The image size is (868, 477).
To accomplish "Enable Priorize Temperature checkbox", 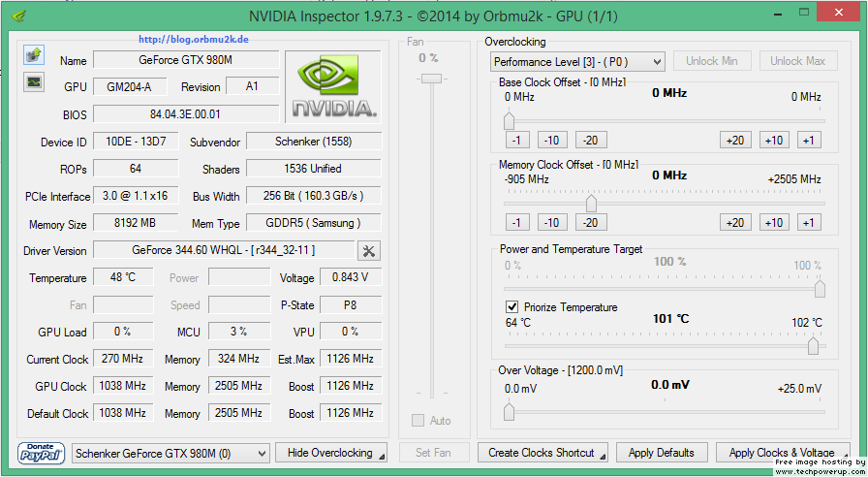I will (512, 307).
